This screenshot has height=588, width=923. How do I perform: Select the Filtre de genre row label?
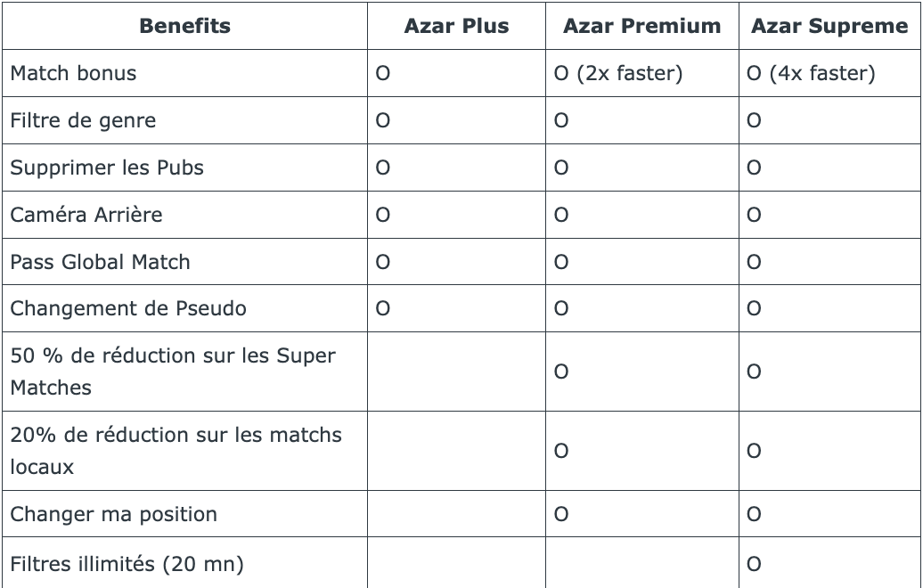[83, 120]
